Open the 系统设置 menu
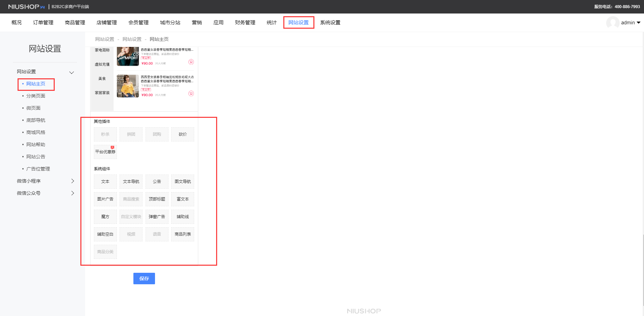This screenshot has height=316, width=644. coord(330,23)
